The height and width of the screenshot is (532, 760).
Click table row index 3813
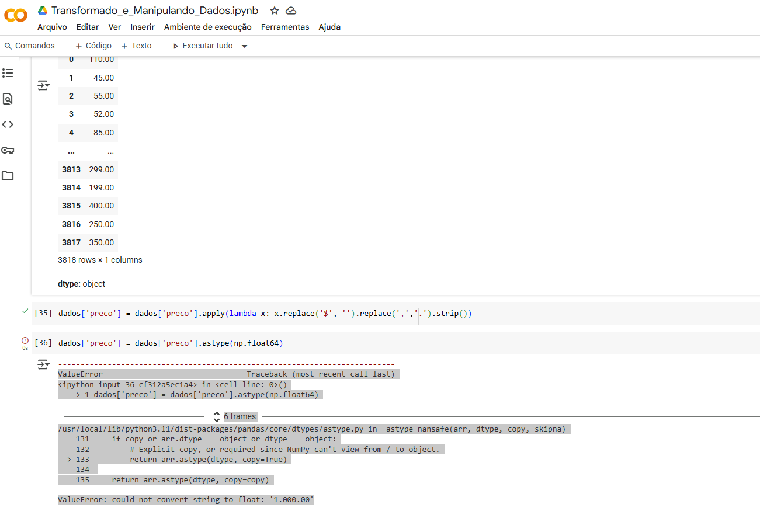coord(71,169)
